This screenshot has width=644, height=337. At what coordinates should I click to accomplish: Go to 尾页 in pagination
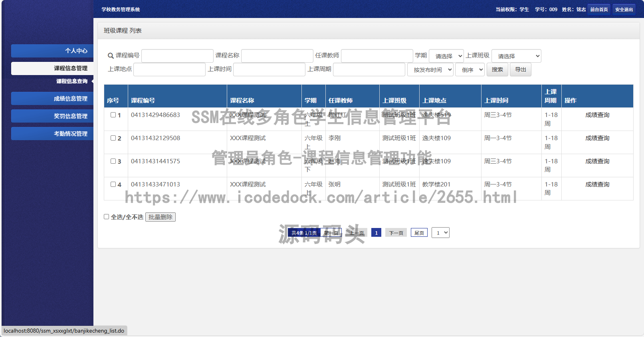[419, 233]
